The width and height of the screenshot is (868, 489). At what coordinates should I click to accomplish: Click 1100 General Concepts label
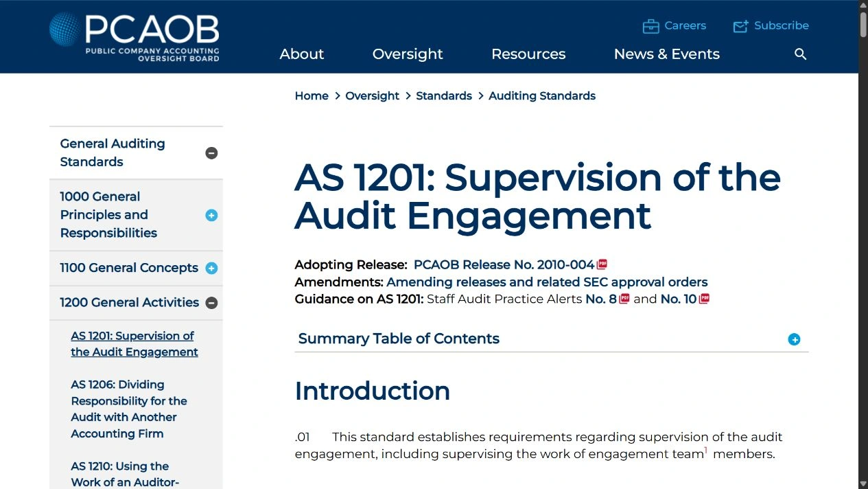pos(129,268)
